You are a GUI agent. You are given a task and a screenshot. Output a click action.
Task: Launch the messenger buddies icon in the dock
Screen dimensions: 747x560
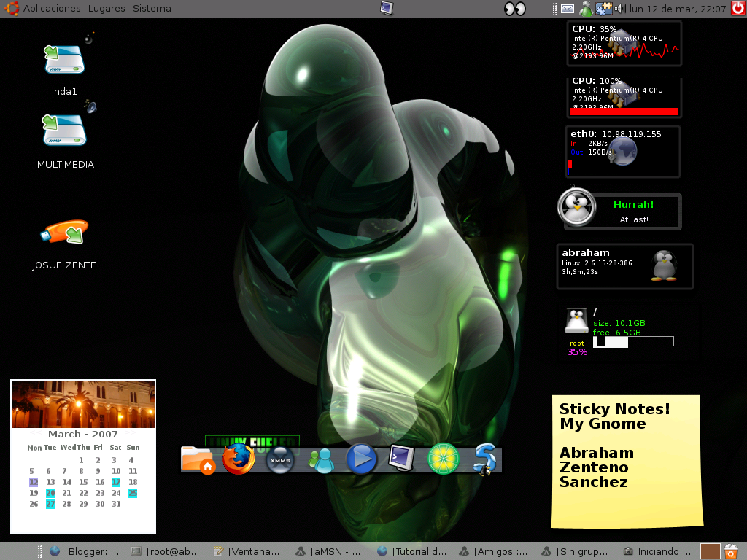click(x=321, y=461)
